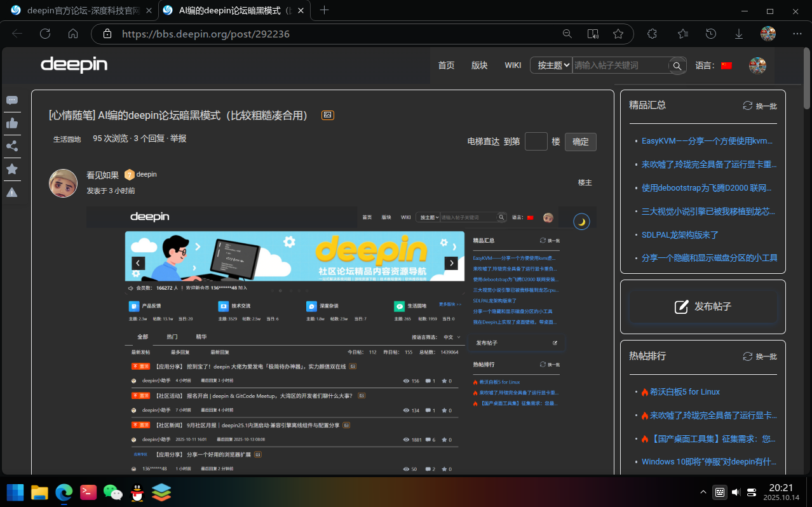
Task: Click the 确定 button for floor jump
Action: [x=581, y=142]
